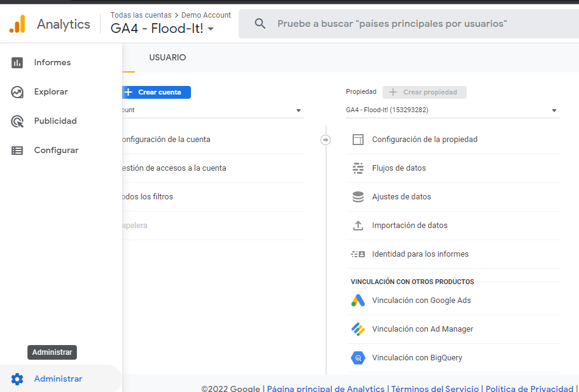Click the Ajustes de datos database icon
This screenshot has width=579, height=392.
pyautogui.click(x=358, y=197)
